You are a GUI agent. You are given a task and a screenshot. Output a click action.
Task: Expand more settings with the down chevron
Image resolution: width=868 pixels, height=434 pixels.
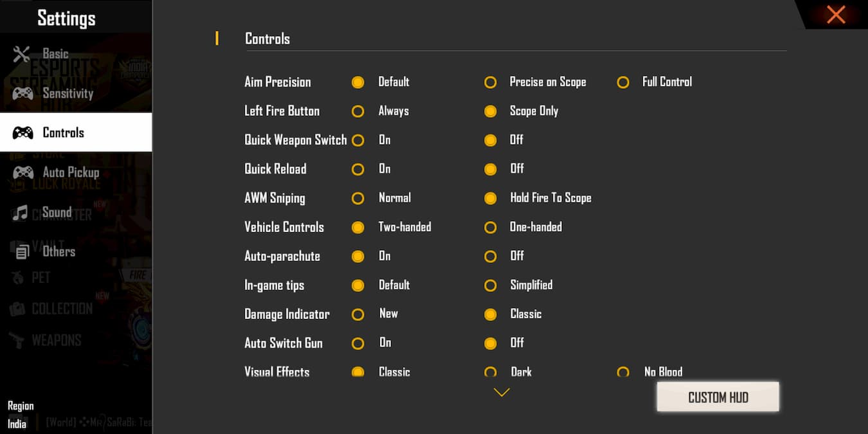(x=502, y=391)
